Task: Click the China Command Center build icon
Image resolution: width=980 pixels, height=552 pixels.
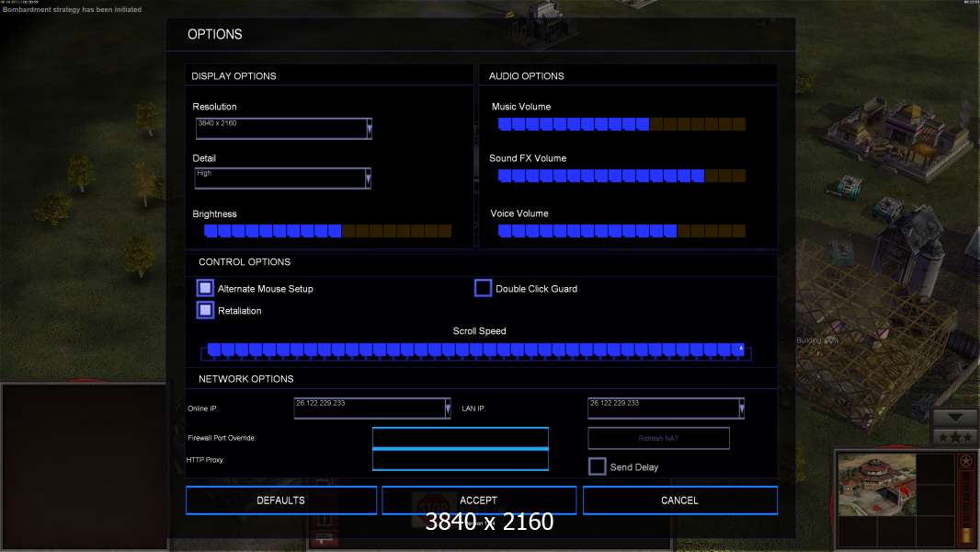Action: pos(876,485)
